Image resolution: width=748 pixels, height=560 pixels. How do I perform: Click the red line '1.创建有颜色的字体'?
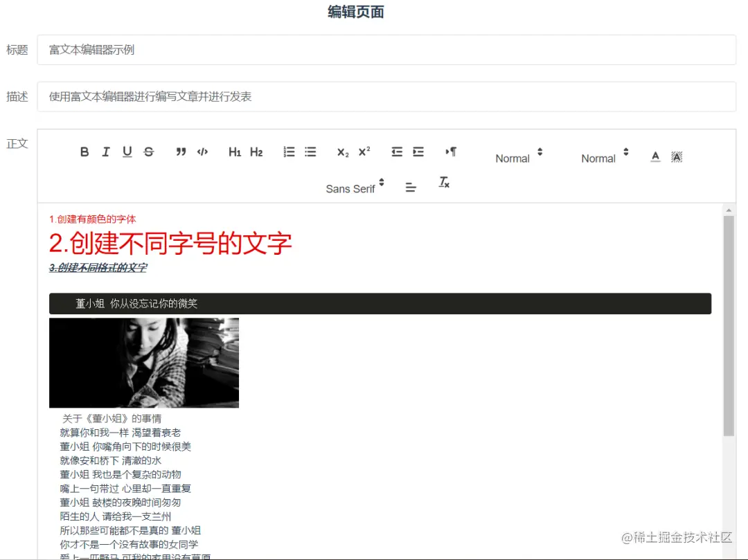93,219
